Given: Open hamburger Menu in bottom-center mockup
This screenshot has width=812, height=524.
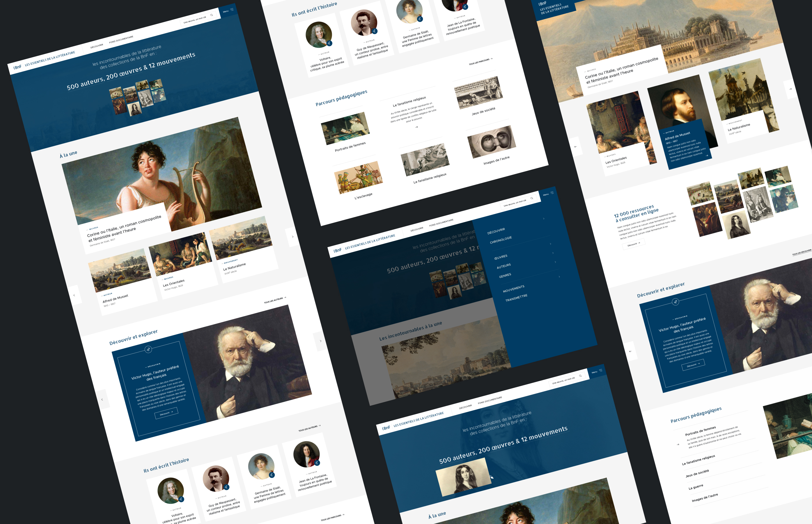Looking at the screenshot, I should tap(601, 370).
